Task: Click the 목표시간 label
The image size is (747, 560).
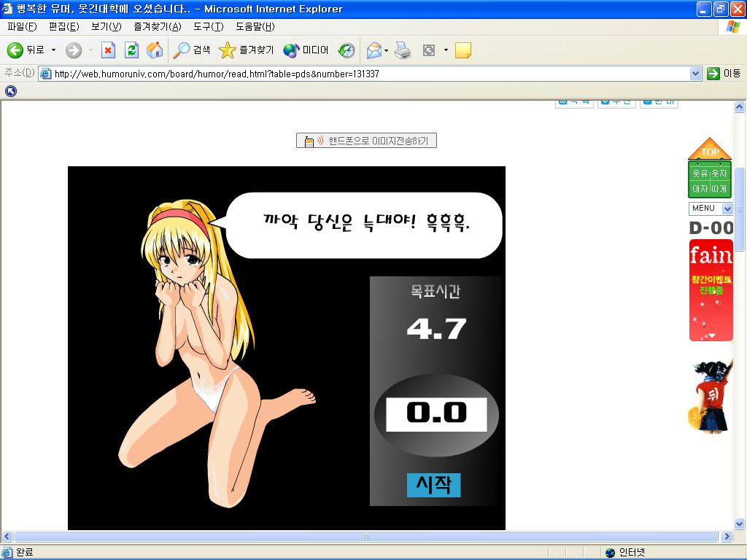Action: click(436, 291)
